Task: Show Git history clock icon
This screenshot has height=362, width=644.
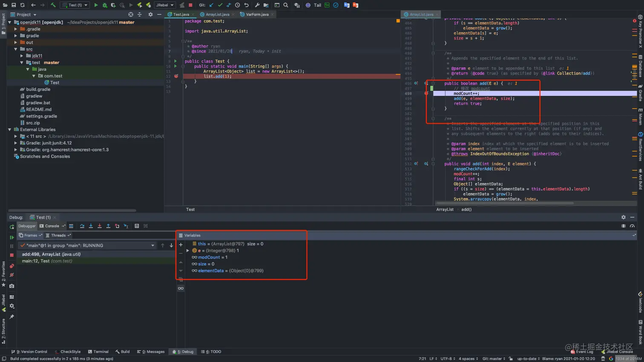Action: [x=238, y=5]
